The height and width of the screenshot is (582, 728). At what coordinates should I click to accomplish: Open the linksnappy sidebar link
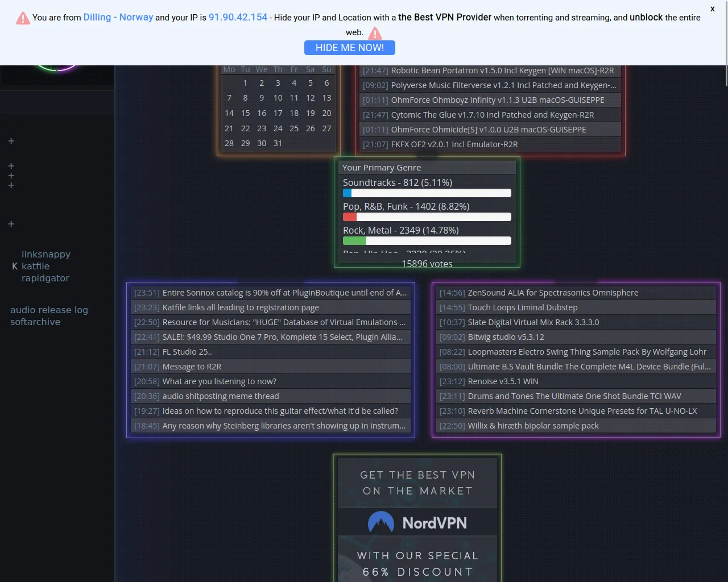[x=46, y=254]
